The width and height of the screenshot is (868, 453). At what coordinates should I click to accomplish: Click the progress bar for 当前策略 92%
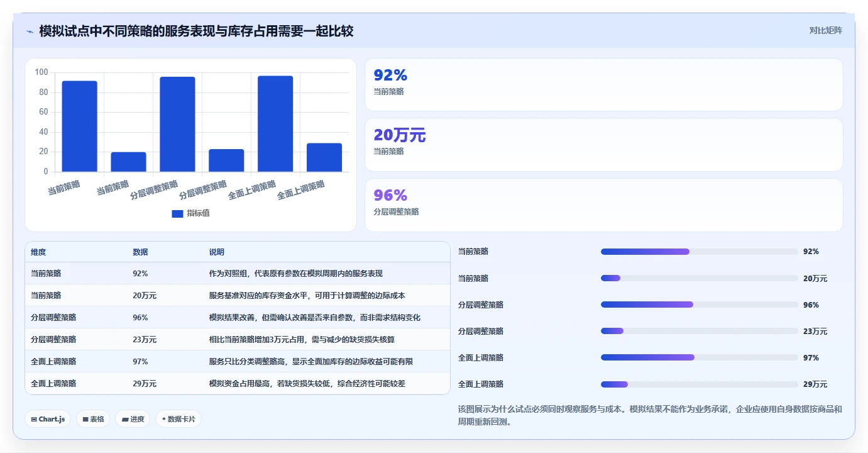coord(699,252)
